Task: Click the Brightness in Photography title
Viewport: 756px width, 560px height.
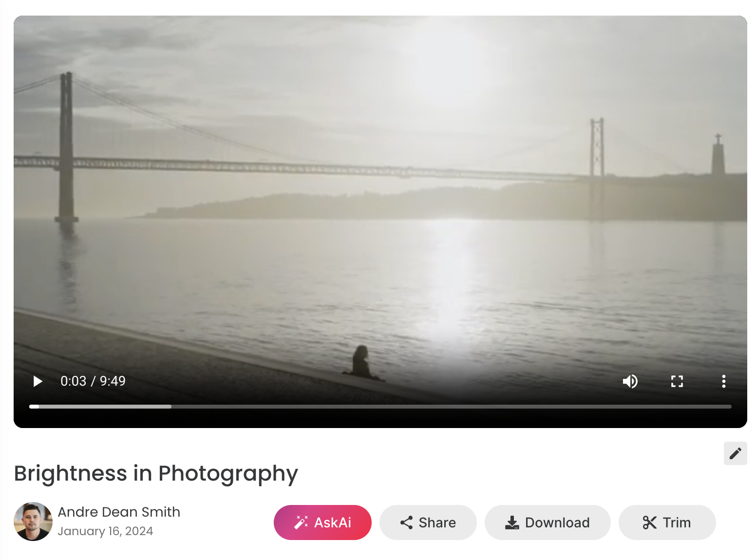Action: 156,473
